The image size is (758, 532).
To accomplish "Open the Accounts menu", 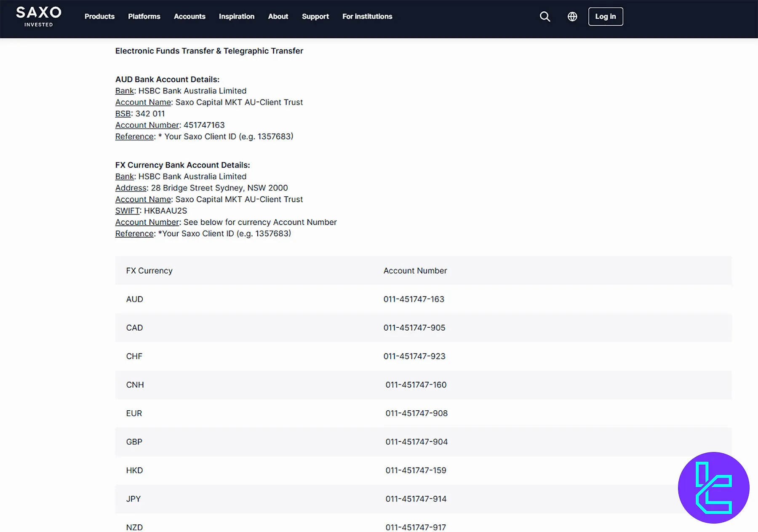I will click(189, 16).
